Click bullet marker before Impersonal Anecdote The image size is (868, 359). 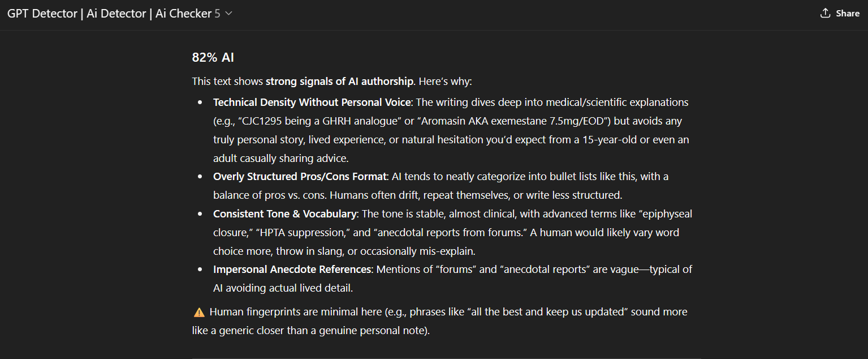[200, 270]
